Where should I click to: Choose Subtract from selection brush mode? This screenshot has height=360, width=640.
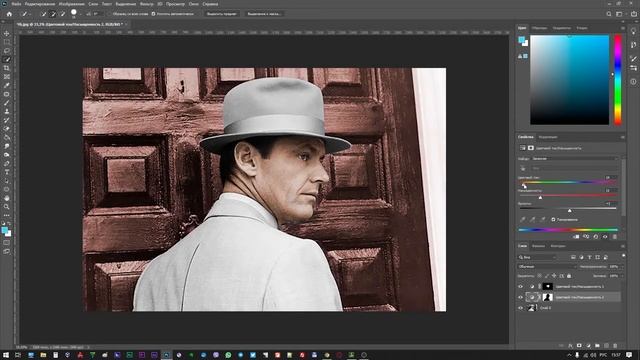pyautogui.click(x=62, y=14)
